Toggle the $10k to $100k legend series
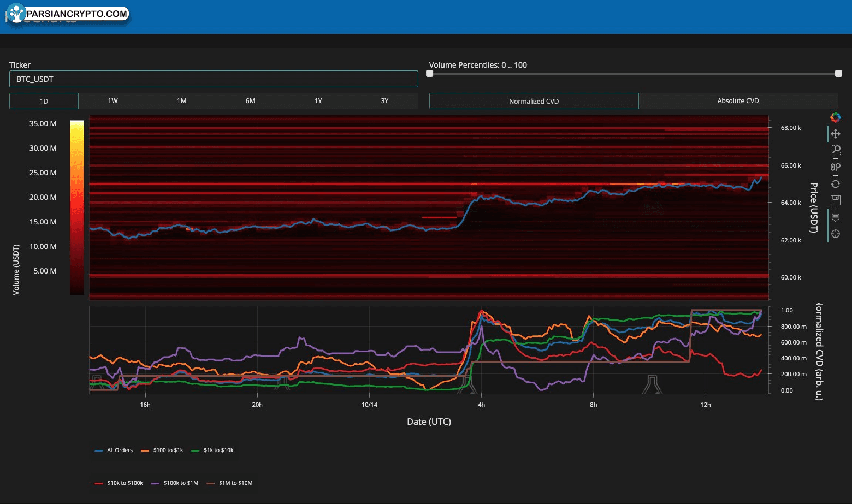The image size is (852, 504). pos(119,483)
